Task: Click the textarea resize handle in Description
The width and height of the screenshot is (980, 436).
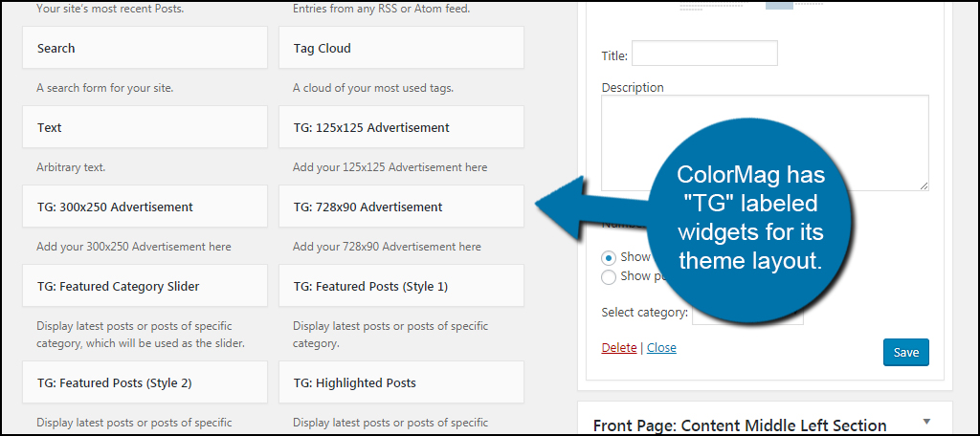Action: (x=924, y=185)
